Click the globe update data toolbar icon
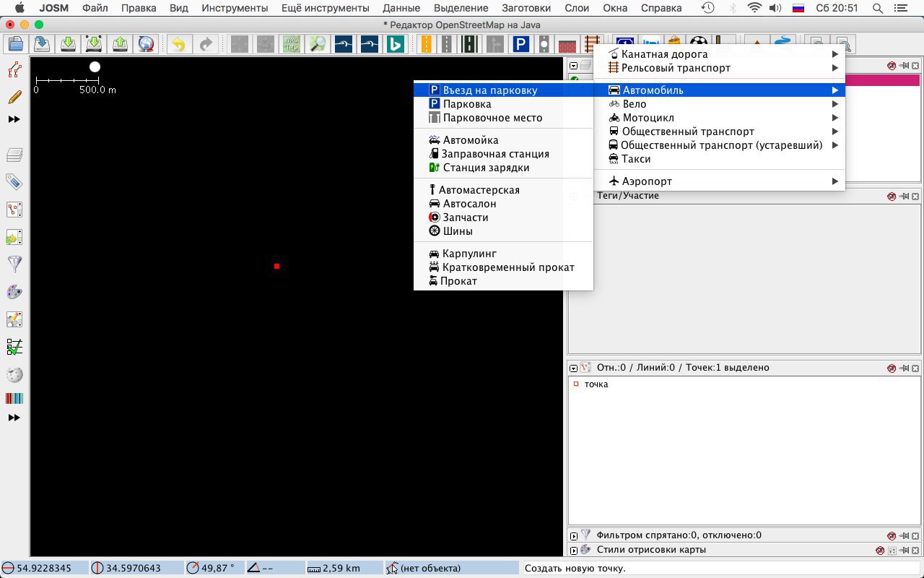Screen dimensions: 924x578 [147, 44]
